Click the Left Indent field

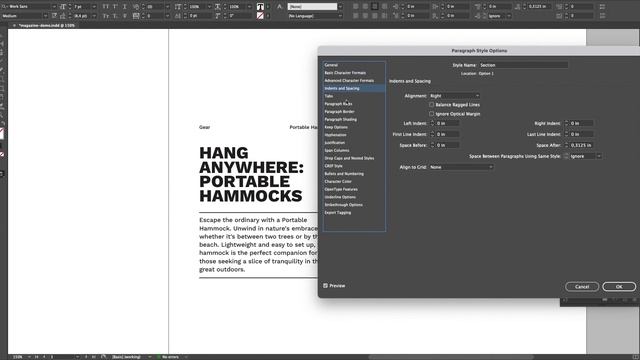[x=447, y=123]
